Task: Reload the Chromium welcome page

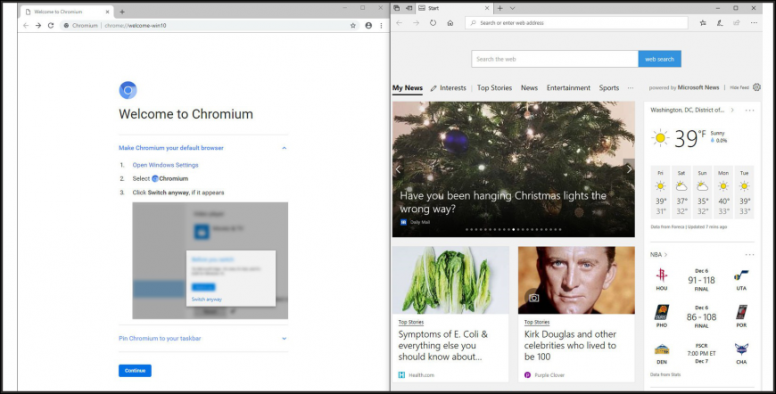Action: point(50,25)
